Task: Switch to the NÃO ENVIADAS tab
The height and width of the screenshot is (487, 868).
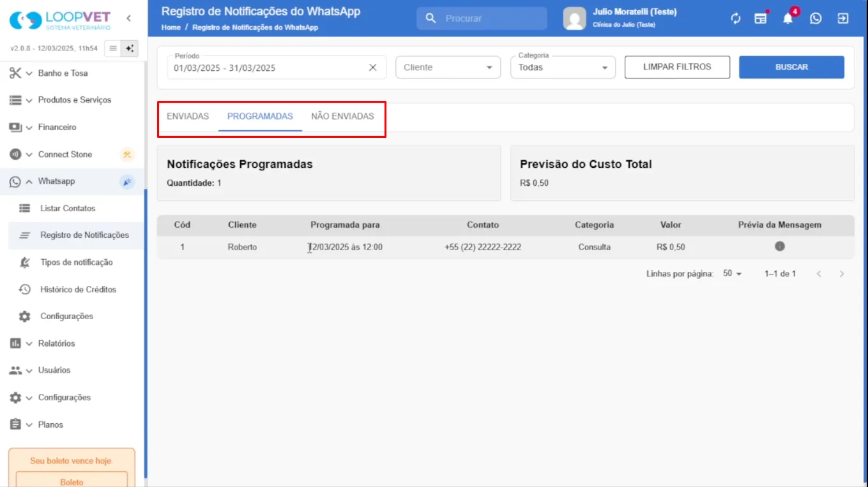Action: (342, 116)
